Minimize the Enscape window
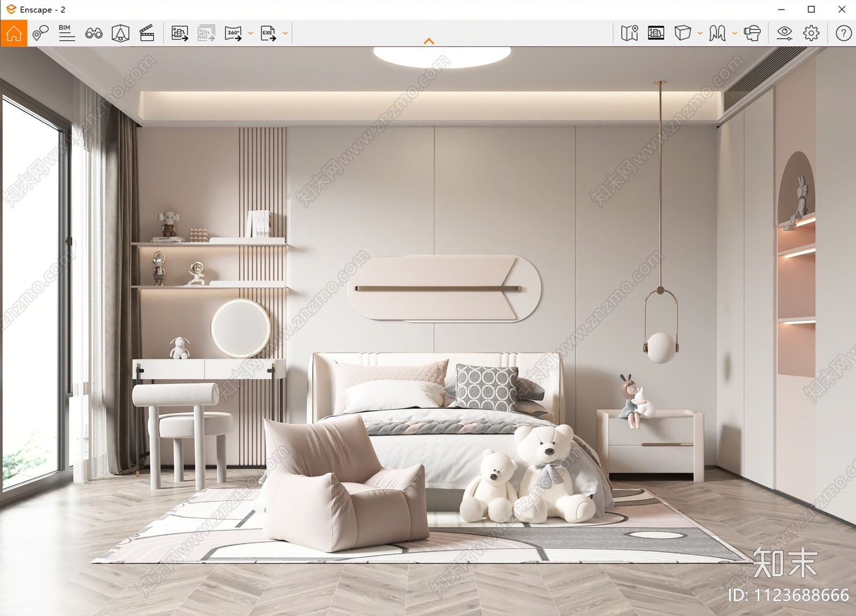 coord(781,10)
